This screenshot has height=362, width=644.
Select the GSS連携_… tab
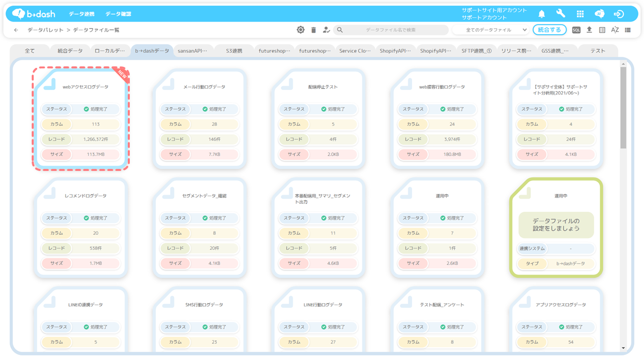(x=558, y=51)
